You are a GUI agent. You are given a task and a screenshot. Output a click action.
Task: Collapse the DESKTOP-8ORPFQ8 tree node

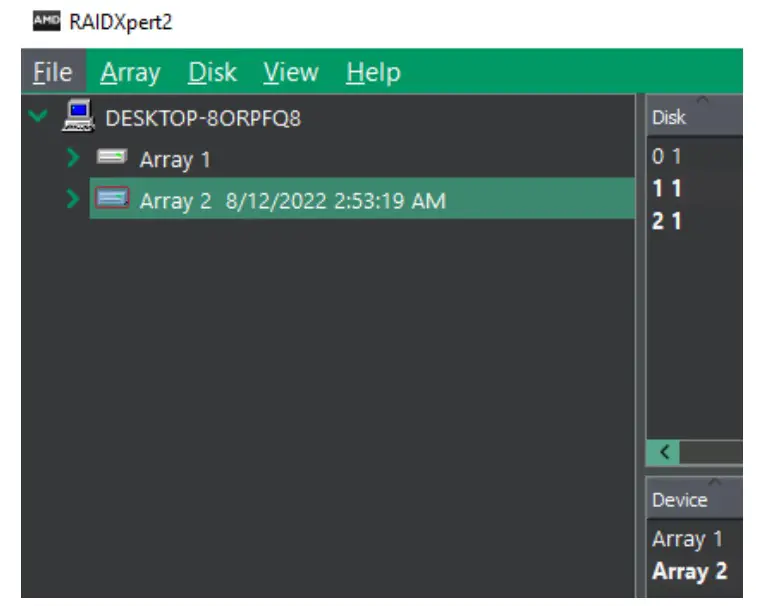pos(38,117)
